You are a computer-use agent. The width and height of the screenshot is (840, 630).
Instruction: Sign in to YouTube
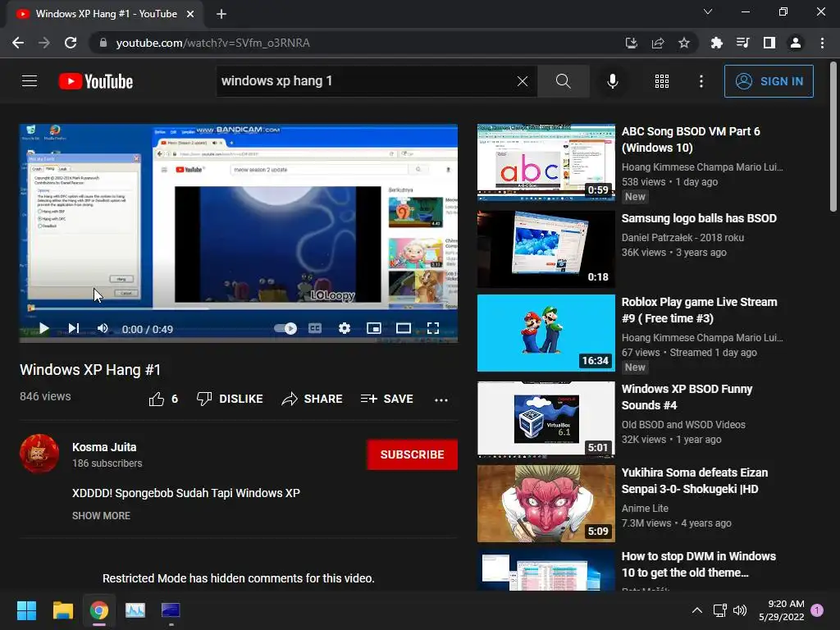tap(769, 81)
